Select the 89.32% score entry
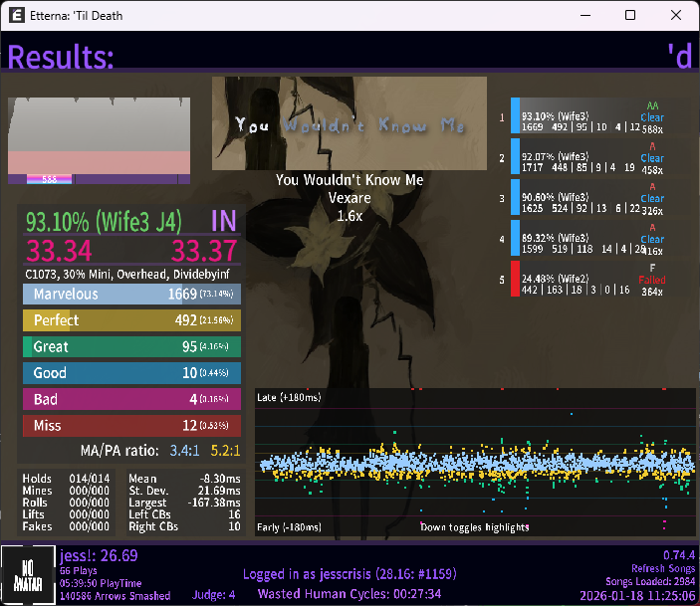The height and width of the screenshot is (606, 700). [578, 238]
